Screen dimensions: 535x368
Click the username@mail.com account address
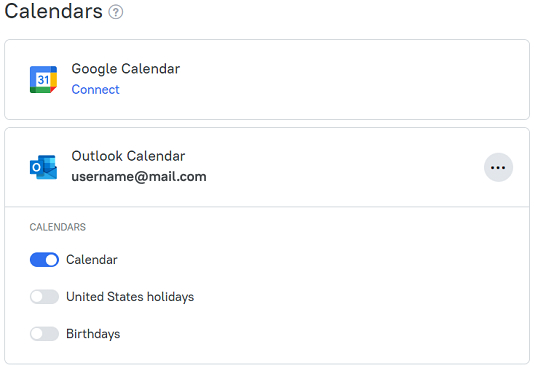[x=139, y=177]
